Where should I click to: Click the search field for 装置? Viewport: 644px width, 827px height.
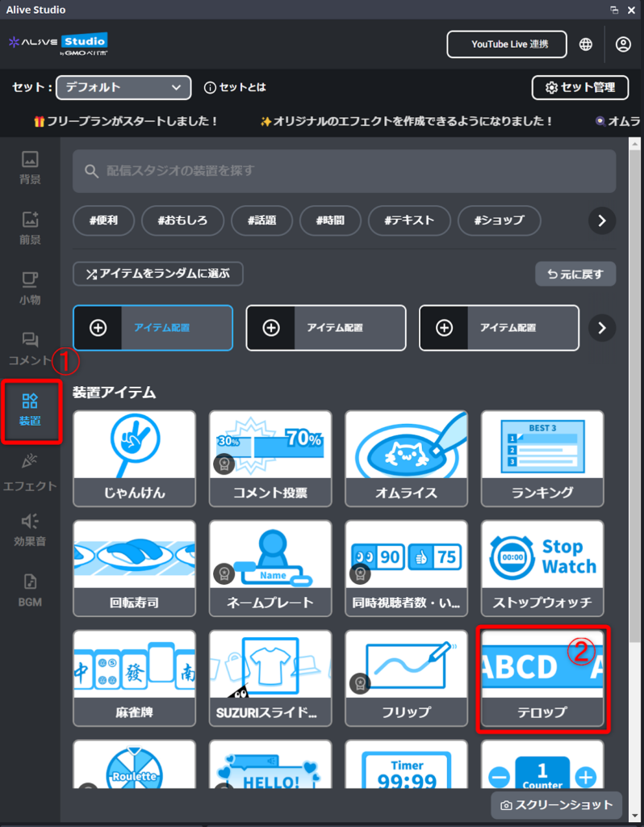(344, 170)
